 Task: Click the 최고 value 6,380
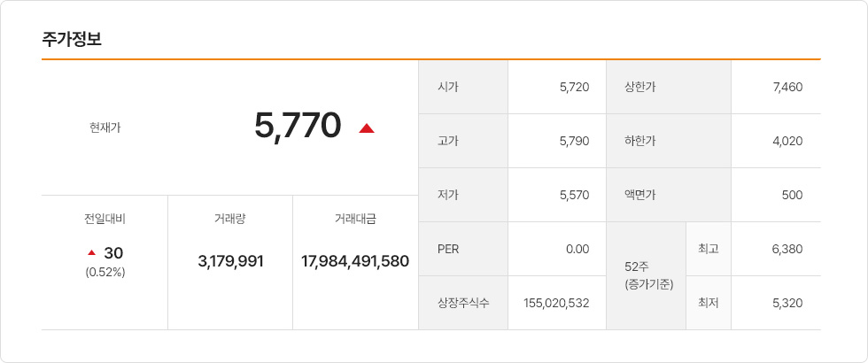[x=787, y=249]
